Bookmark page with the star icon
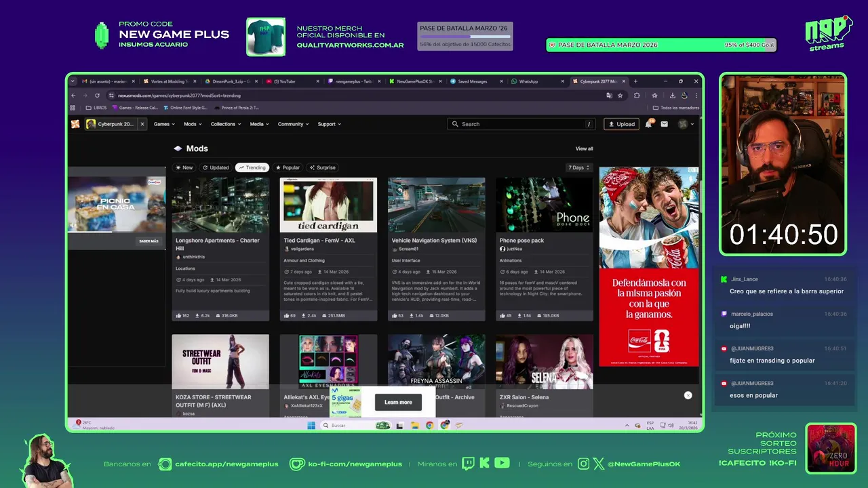The height and width of the screenshot is (488, 868). pos(620,96)
